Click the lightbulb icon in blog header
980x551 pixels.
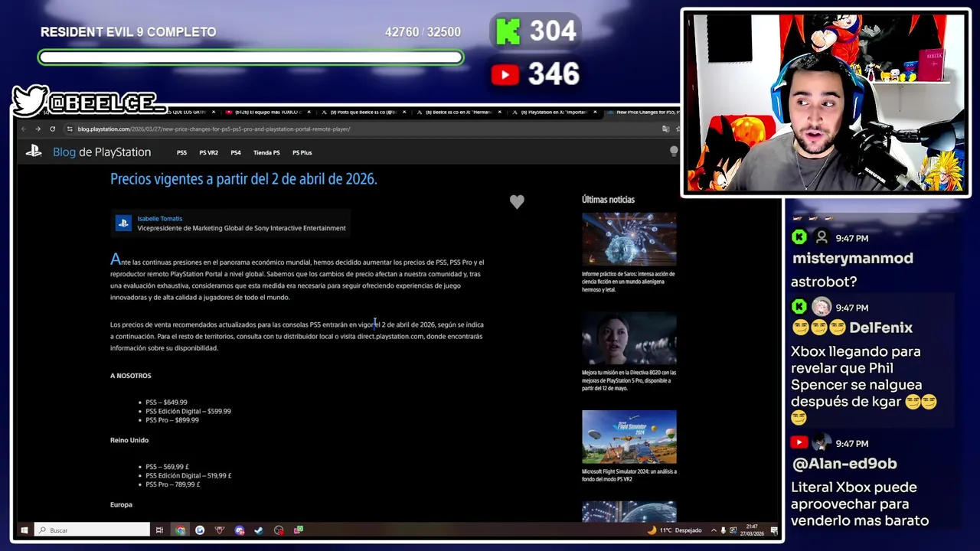[674, 152]
